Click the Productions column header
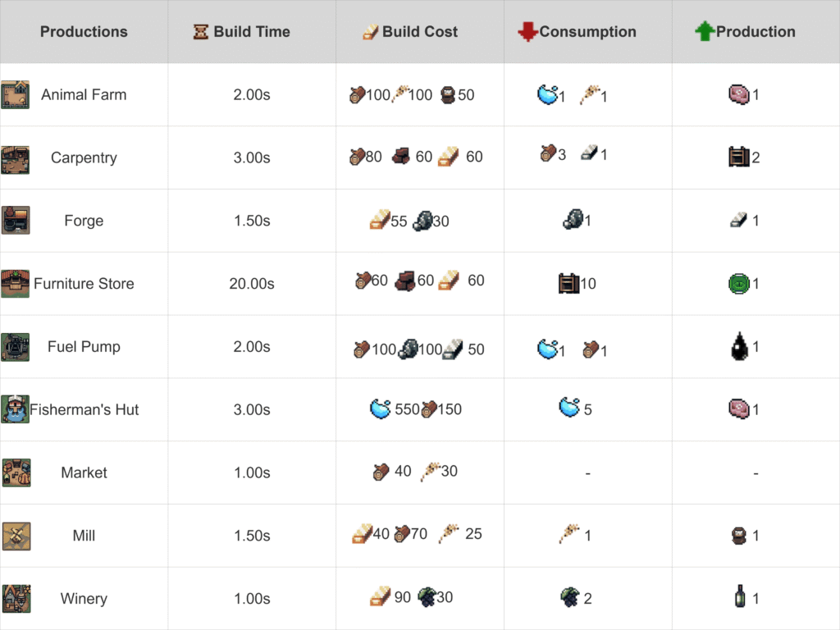840x630 pixels. coord(84,32)
